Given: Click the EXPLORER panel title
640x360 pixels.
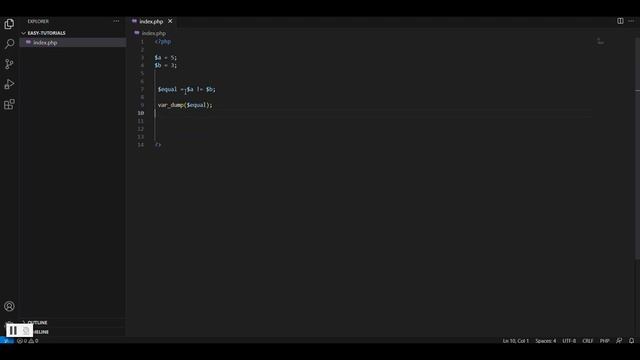Looking at the screenshot, I should tap(38, 21).
